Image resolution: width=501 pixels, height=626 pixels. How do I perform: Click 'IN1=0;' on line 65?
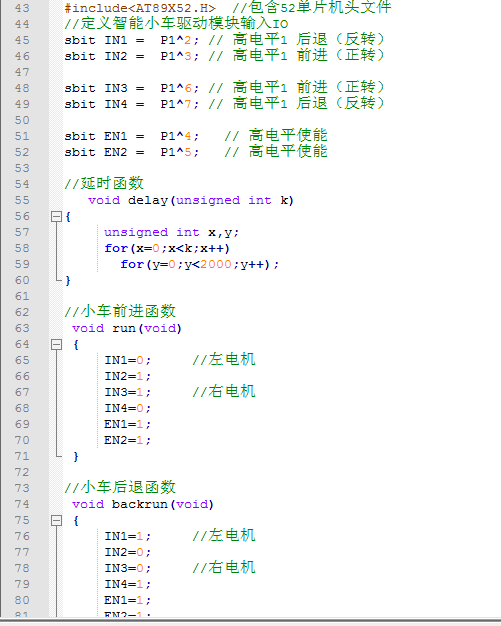127,361
